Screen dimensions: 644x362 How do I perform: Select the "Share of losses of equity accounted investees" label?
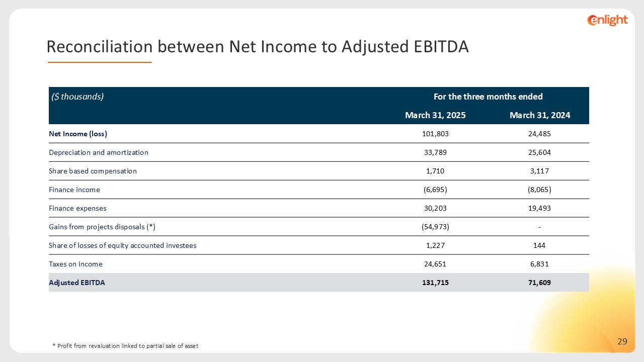click(x=122, y=245)
